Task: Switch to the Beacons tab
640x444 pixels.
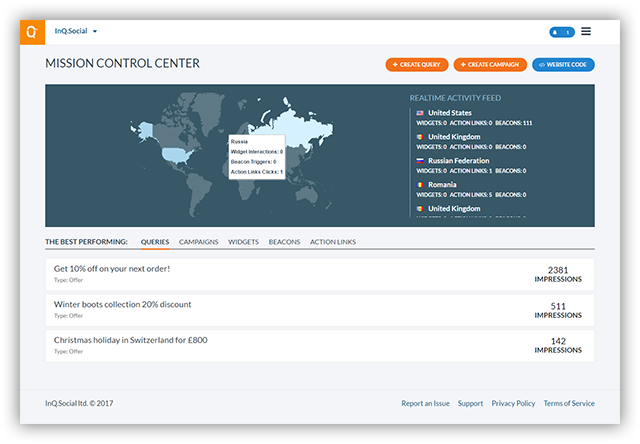Action: pos(284,242)
